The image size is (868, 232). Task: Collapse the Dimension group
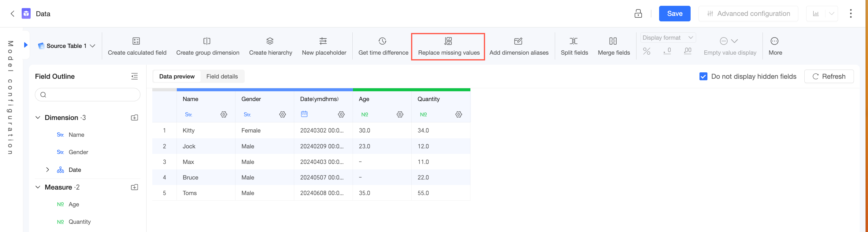[38, 118]
